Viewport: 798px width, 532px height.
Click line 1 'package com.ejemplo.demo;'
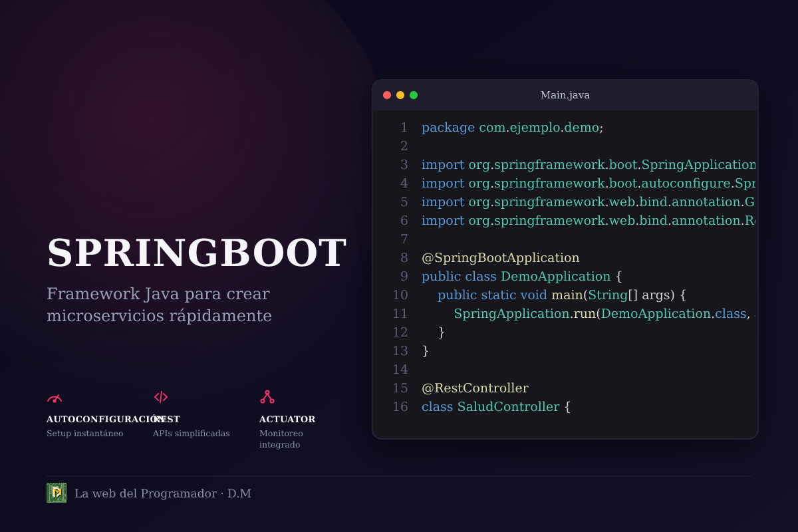pyautogui.click(x=513, y=128)
